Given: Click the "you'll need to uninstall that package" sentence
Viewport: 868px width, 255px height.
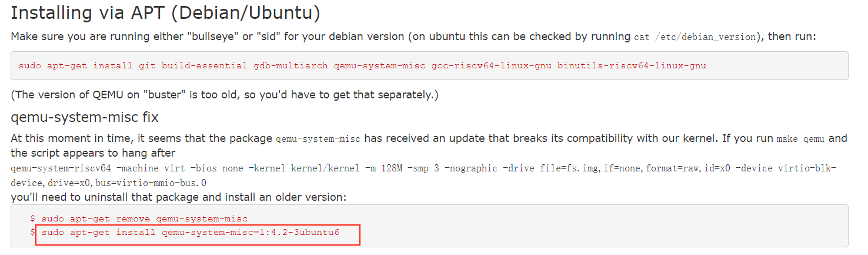Looking at the screenshot, I should (x=178, y=197).
